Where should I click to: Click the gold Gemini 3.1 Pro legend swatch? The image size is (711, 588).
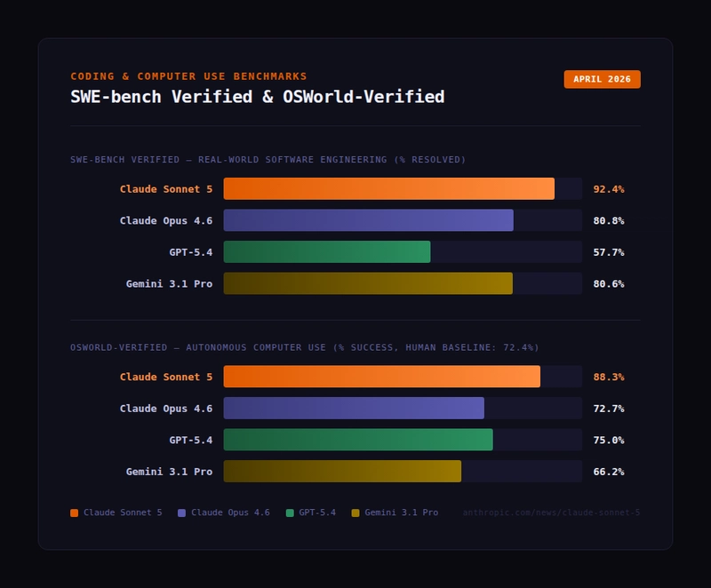(x=355, y=513)
